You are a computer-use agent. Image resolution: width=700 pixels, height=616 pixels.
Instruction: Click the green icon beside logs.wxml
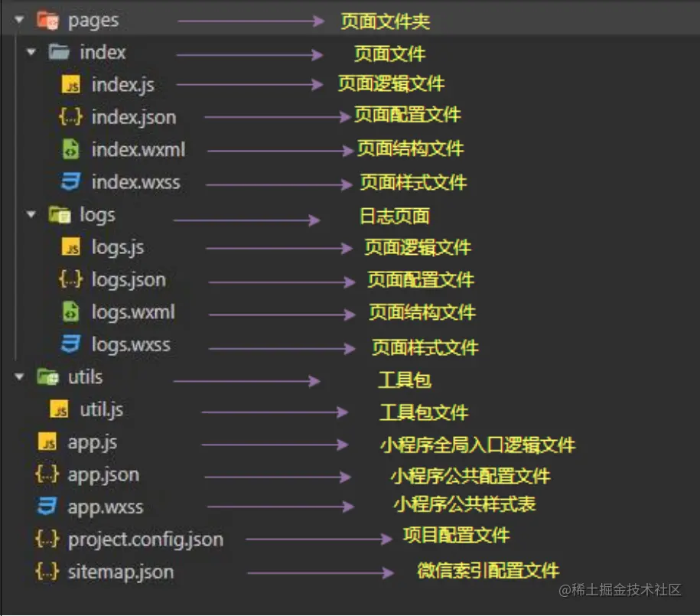point(70,311)
